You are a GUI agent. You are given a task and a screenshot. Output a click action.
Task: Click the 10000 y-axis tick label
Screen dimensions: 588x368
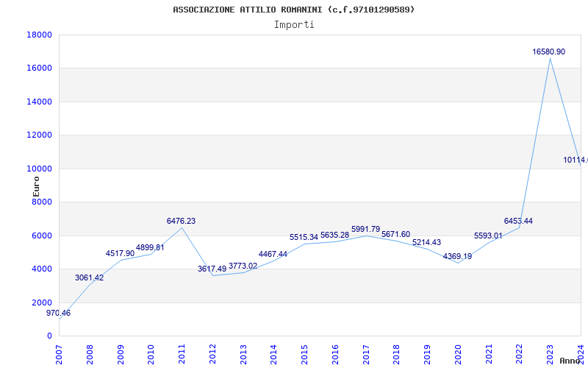click(x=39, y=169)
